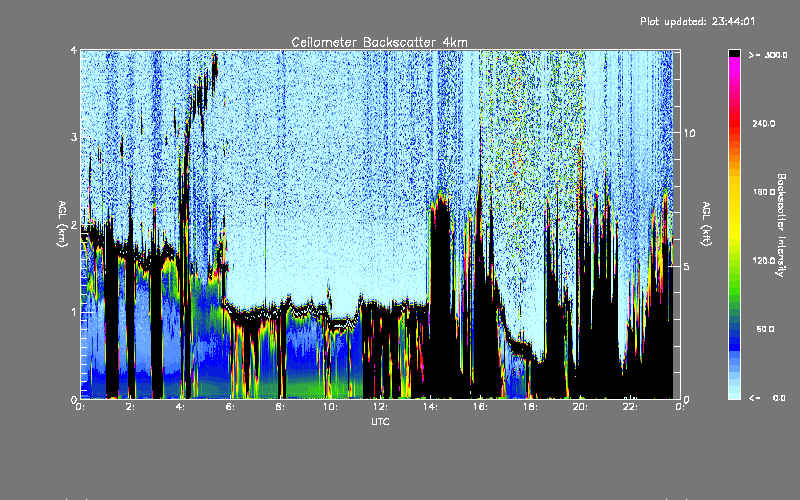Screen dimensions: 800x500
Task: Click the 'Backscatter Intensity' colorbar label
Action: [x=781, y=225]
